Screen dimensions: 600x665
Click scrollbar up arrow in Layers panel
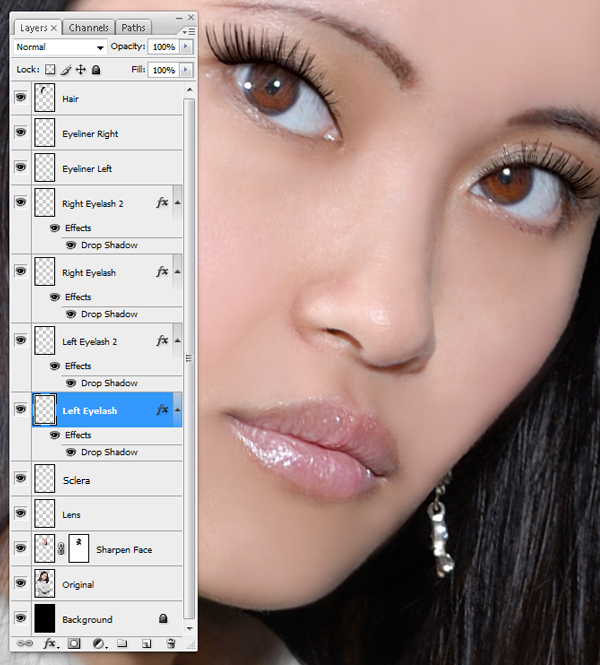coord(190,89)
